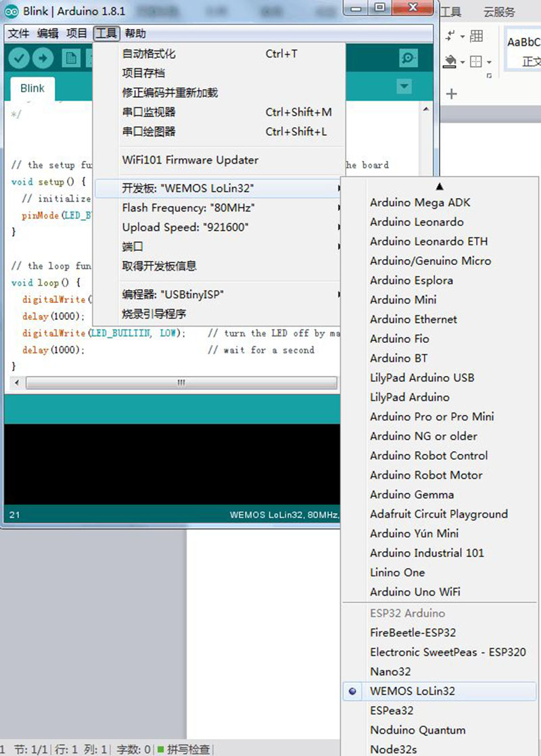The height and width of the screenshot is (756, 541).
Task: Choose the Nano32 board option
Action: coord(391,671)
